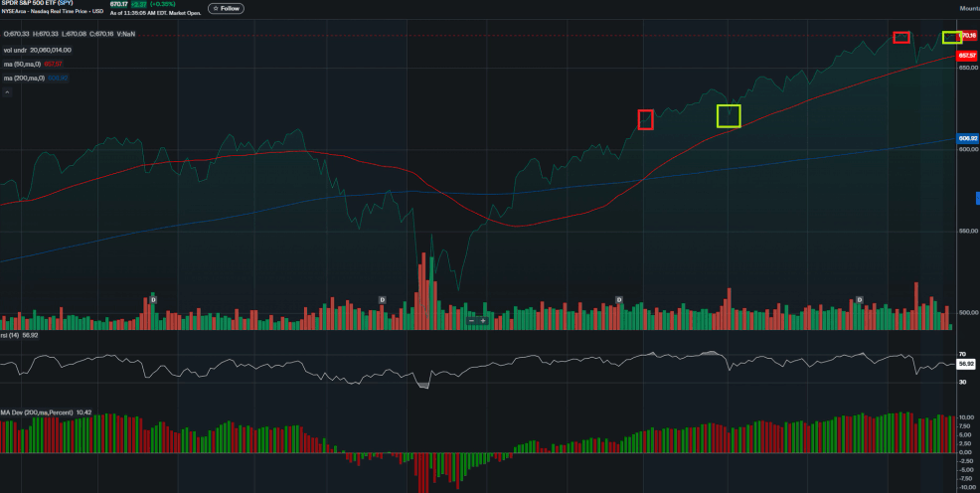Click the third dividend D marker
Viewport: 980px width, 493px height.
click(618, 299)
